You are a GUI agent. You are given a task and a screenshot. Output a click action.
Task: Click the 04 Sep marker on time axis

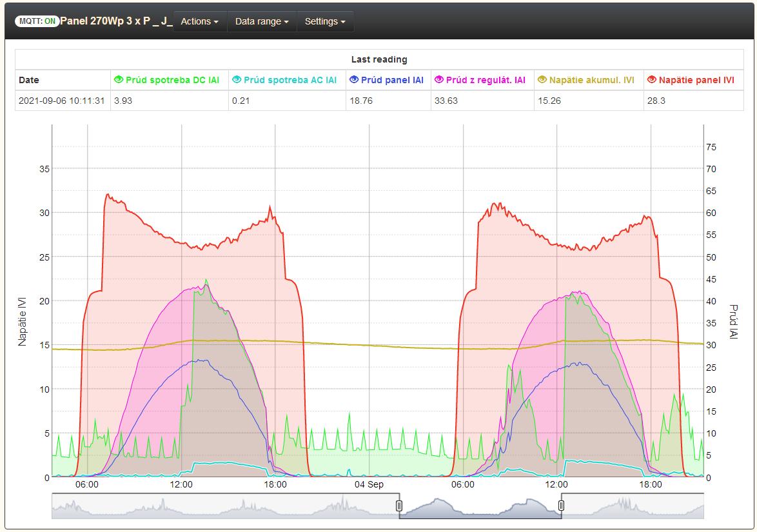(369, 484)
